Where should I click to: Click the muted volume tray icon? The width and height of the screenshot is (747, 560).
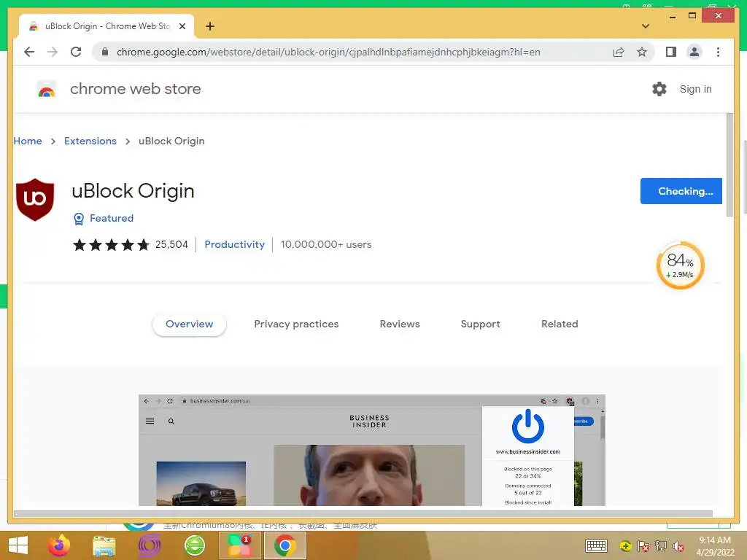[x=678, y=546]
